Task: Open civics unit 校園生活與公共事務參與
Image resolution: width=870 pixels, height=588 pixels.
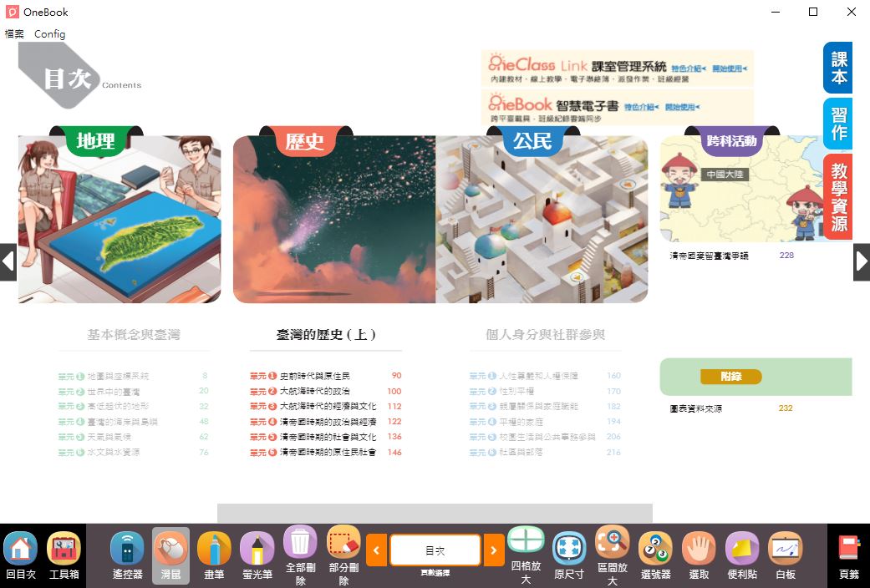Action: tap(545, 437)
